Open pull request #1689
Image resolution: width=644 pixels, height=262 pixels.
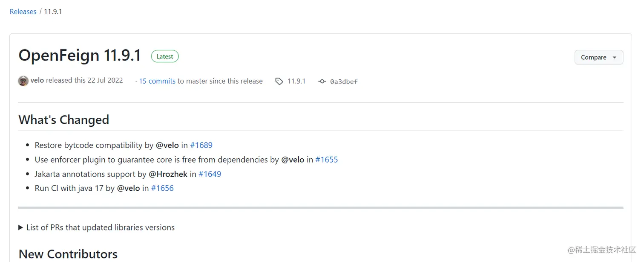pyautogui.click(x=201, y=145)
